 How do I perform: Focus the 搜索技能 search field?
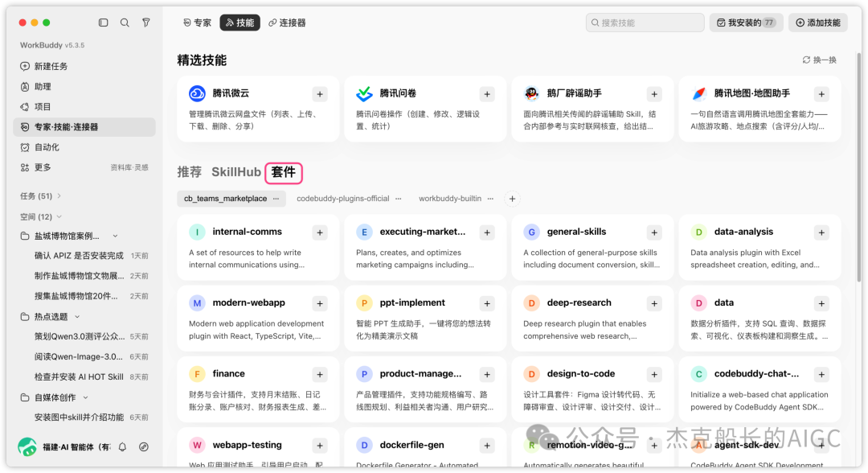tap(645, 23)
